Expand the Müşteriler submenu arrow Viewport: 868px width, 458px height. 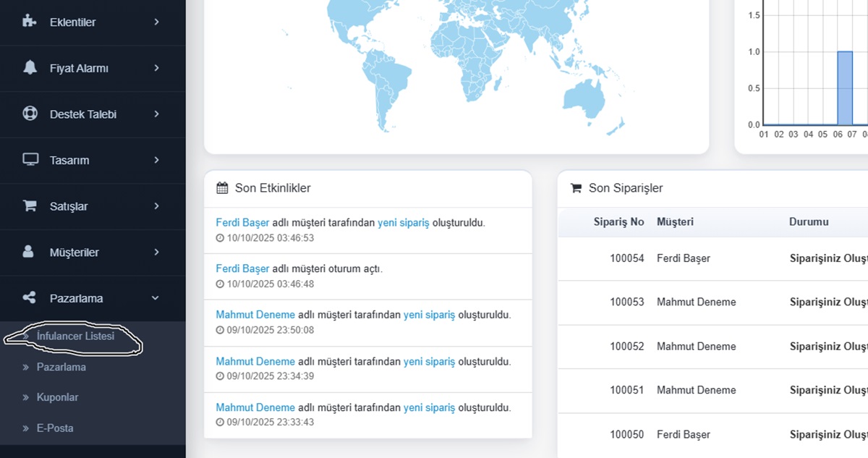[x=156, y=252]
